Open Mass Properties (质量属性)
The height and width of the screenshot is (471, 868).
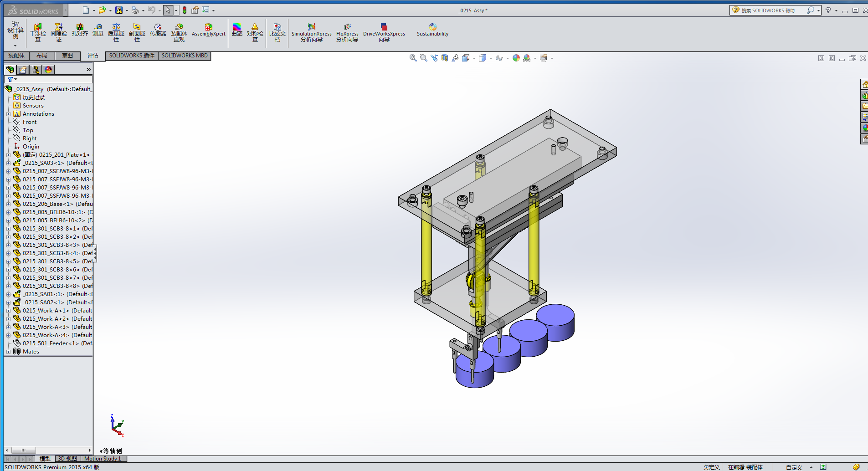coord(116,33)
